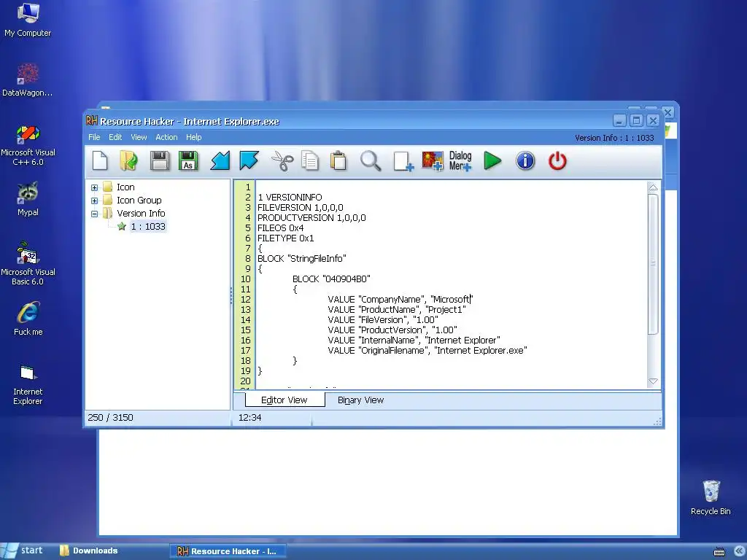The height and width of the screenshot is (560, 747).
Task: Compile the script with the green play icon
Action: [492, 160]
